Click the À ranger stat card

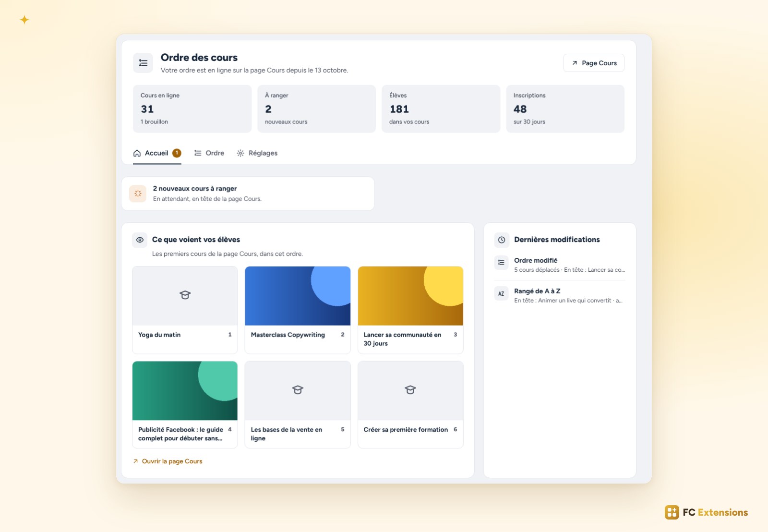(316, 109)
